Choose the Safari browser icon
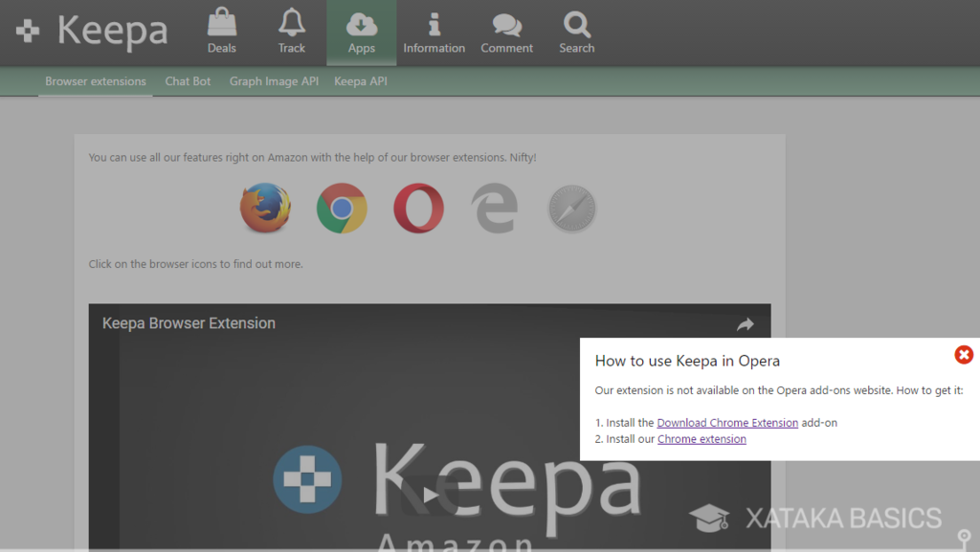 pos(571,209)
